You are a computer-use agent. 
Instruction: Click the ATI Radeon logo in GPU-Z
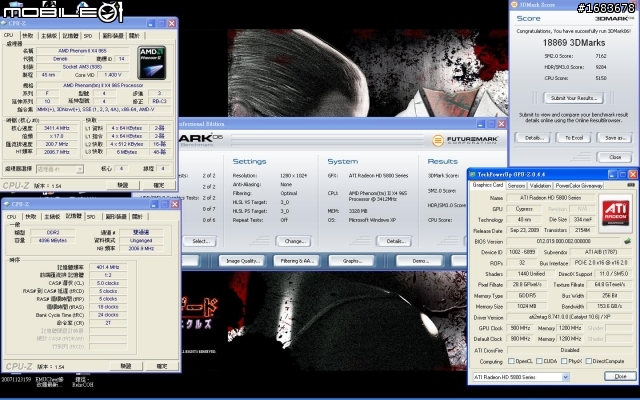point(616,211)
